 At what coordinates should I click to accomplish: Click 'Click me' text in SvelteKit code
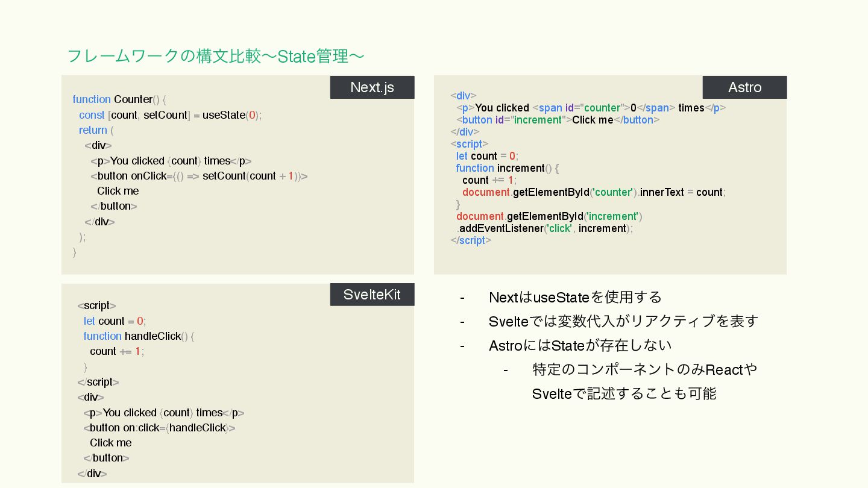pos(111,443)
